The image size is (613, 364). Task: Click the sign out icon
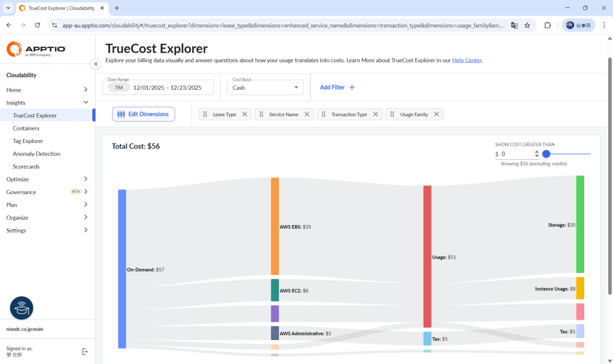(x=85, y=352)
